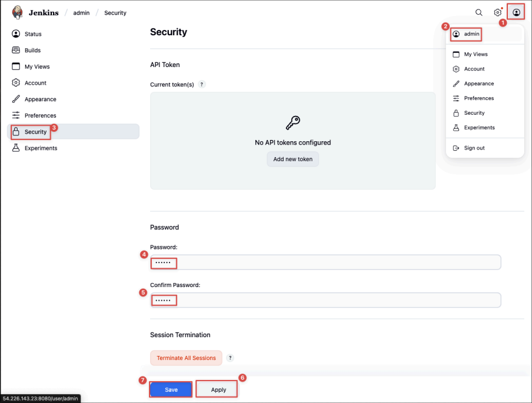This screenshot has width=532, height=403.
Task: Click the Security lock icon in sidebar
Action: pos(16,132)
